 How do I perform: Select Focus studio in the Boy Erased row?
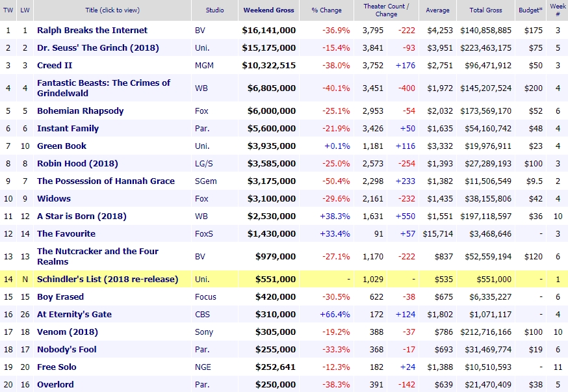tap(205, 296)
